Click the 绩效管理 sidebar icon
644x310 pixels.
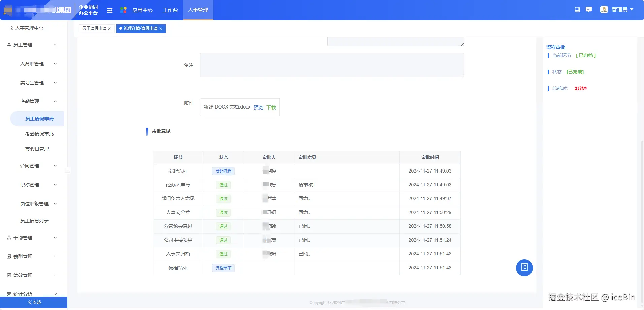tap(8, 275)
